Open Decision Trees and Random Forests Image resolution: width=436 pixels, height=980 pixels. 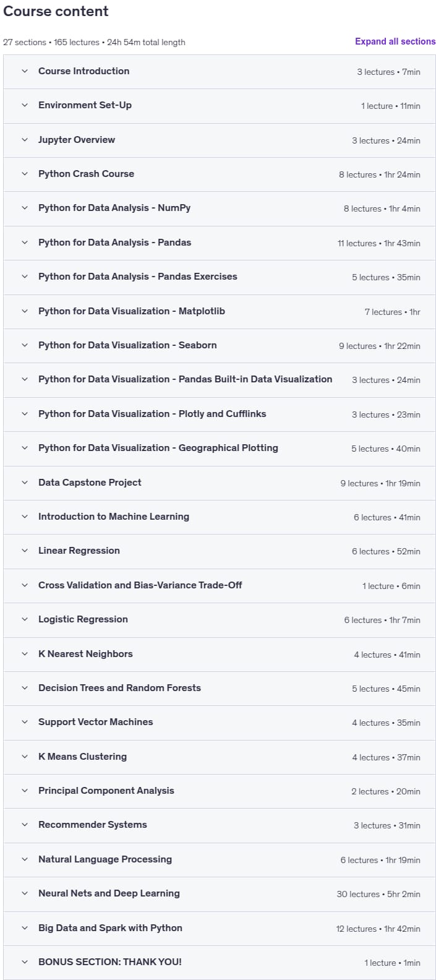[x=220, y=688]
